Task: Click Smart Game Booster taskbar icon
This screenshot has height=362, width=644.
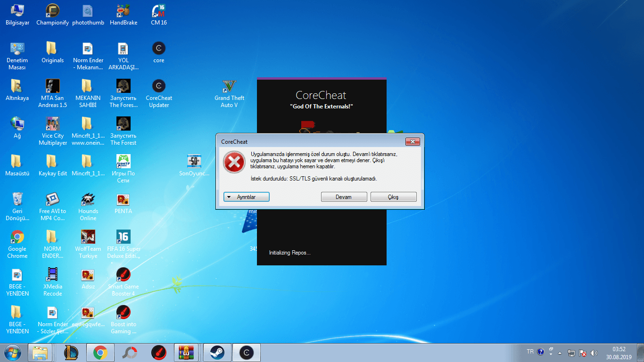Action: 159,353
